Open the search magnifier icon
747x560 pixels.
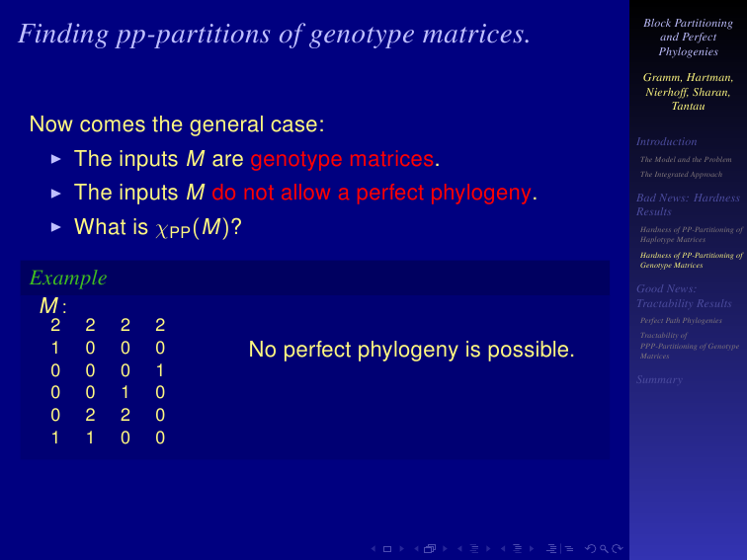pos(604,548)
